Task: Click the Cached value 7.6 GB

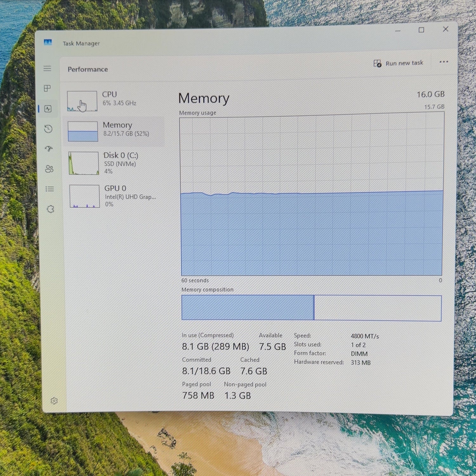Action: 254,371
